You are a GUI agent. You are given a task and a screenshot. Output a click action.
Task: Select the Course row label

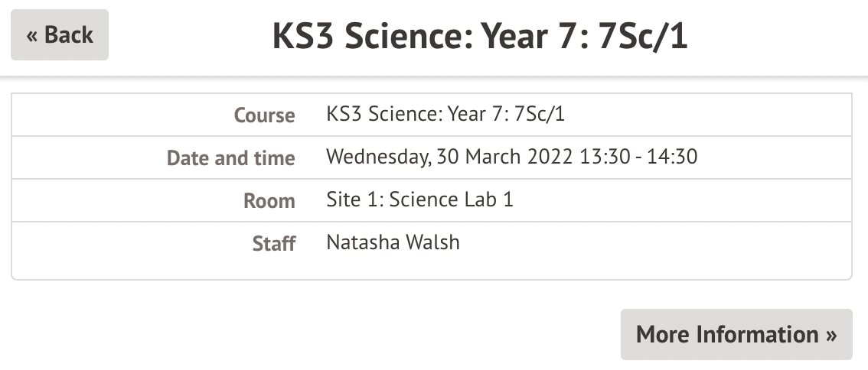(264, 115)
